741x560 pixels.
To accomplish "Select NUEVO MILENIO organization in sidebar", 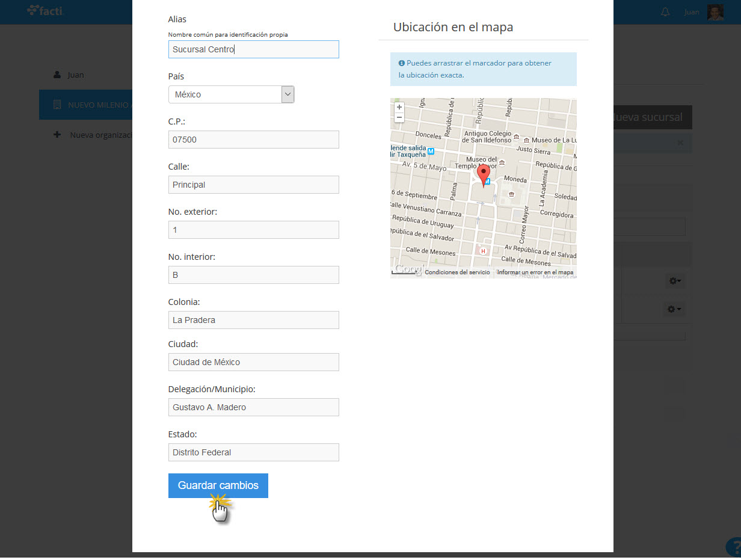I will 85,105.
